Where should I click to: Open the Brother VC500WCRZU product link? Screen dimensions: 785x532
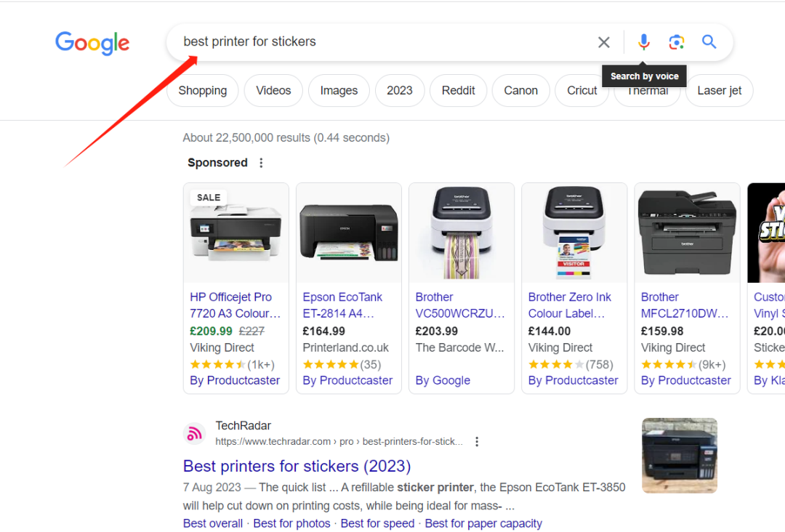pos(460,305)
